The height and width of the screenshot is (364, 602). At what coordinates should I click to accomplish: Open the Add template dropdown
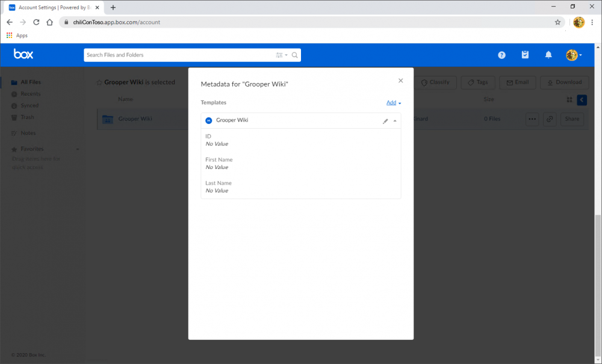coord(394,102)
